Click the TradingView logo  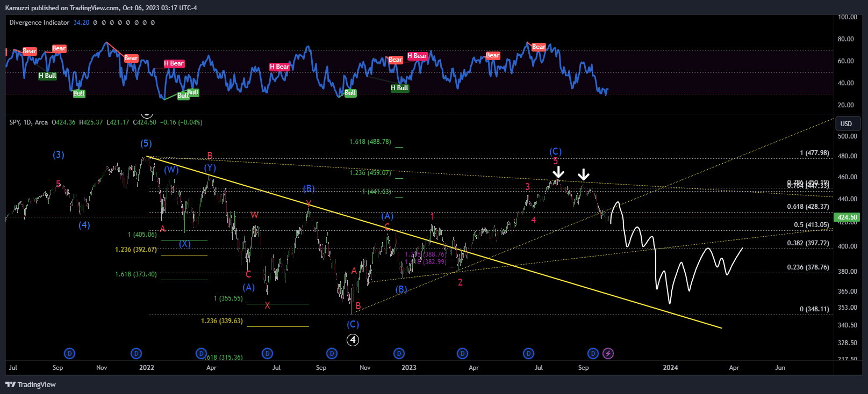(31, 384)
